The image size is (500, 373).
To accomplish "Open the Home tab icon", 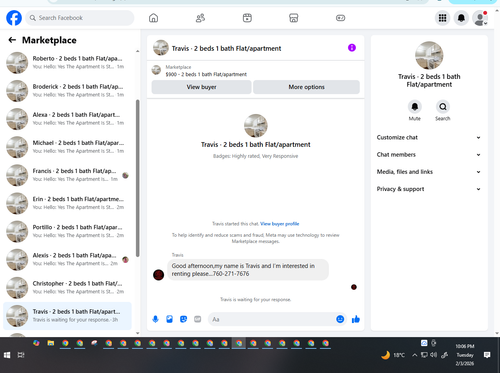I will pyautogui.click(x=153, y=18).
